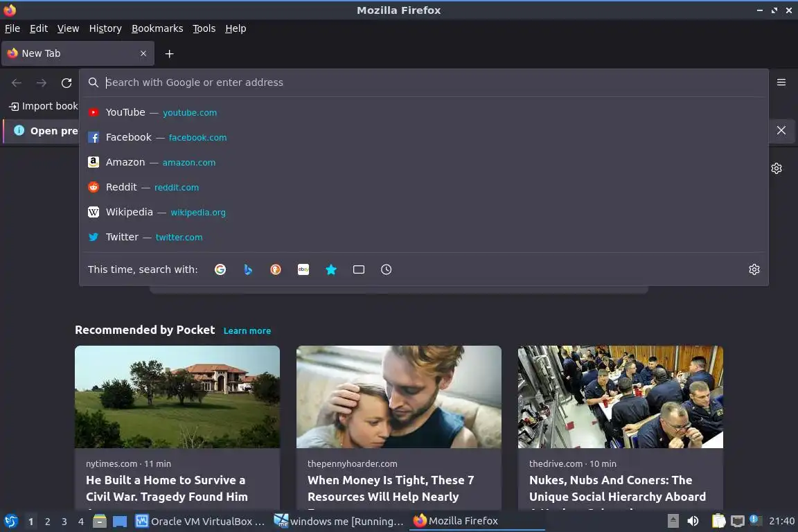The image size is (798, 532).
Task: Open volume control in system tray
Action: [x=693, y=521]
